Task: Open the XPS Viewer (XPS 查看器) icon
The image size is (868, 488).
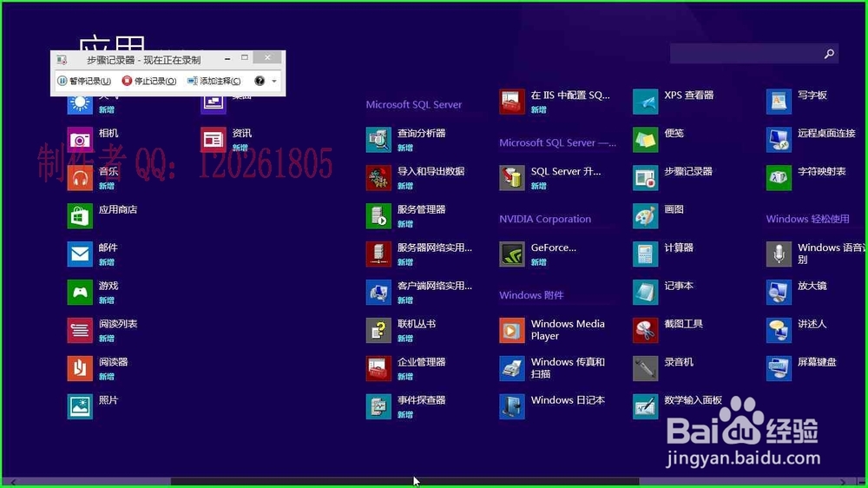Action: pos(646,102)
